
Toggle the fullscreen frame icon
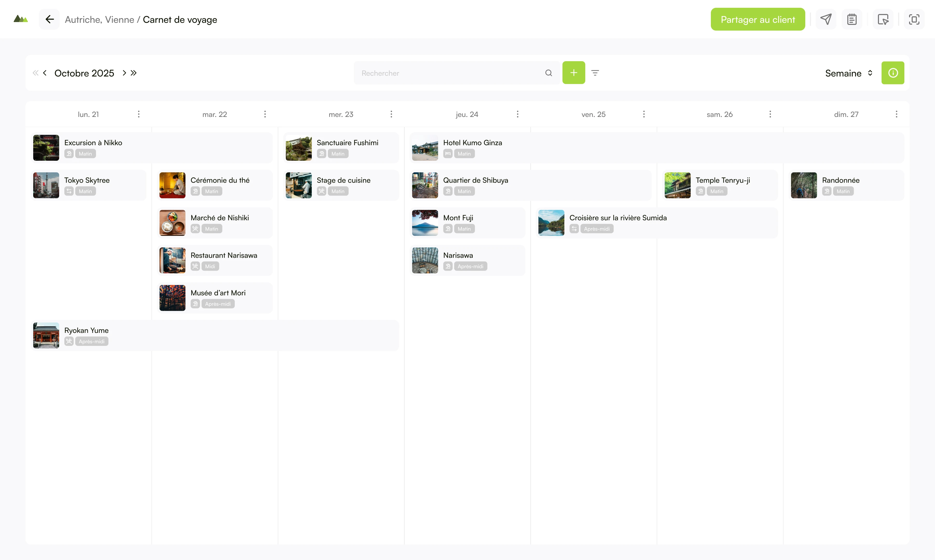pos(914,19)
